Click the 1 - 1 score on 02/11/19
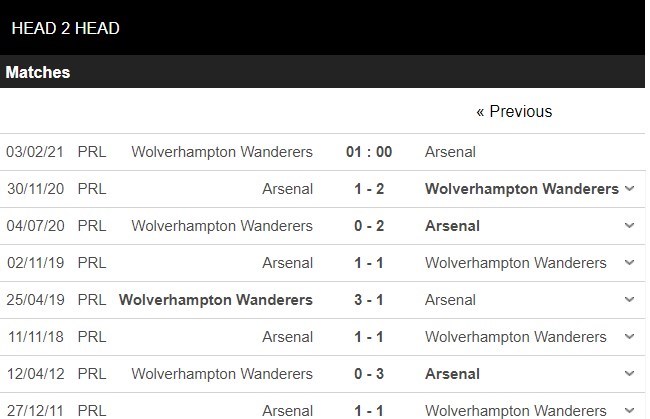 [x=368, y=263]
